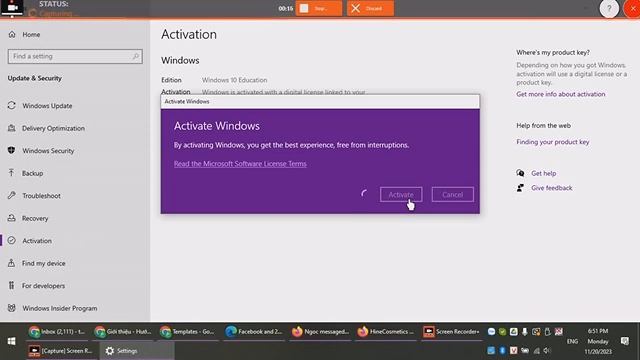Click the Bluetooth tray icon
The width and height of the screenshot is (640, 360).
[x=502, y=351]
